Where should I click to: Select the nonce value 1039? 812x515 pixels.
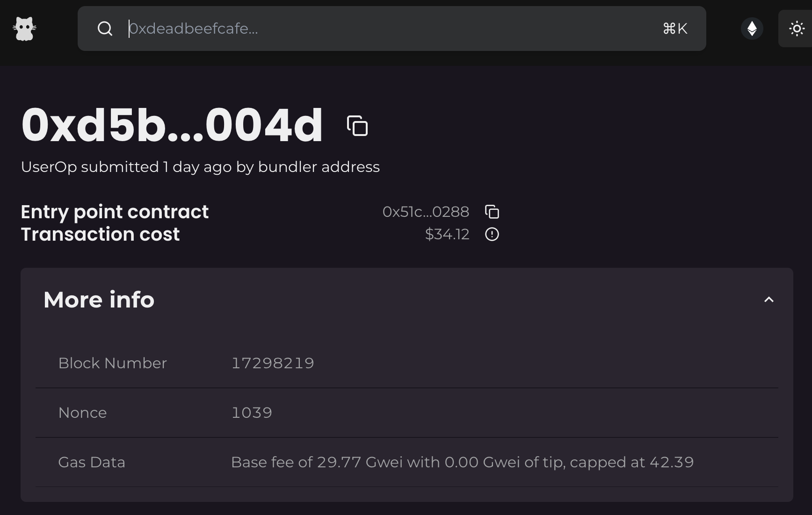click(252, 413)
